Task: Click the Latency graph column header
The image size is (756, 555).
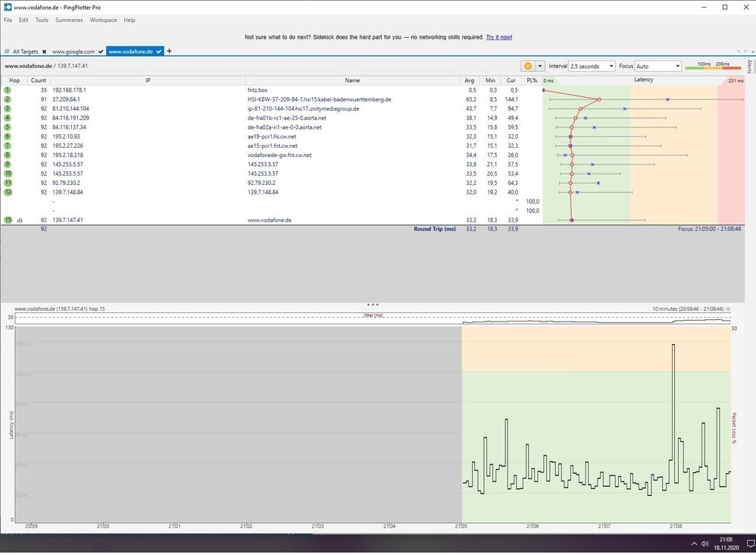Action: tap(643, 80)
